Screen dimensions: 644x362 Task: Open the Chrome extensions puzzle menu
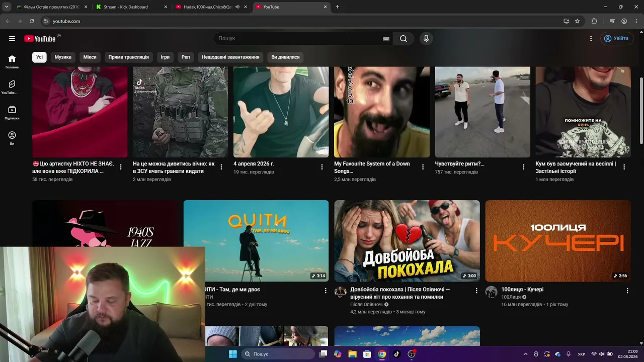tap(594, 21)
